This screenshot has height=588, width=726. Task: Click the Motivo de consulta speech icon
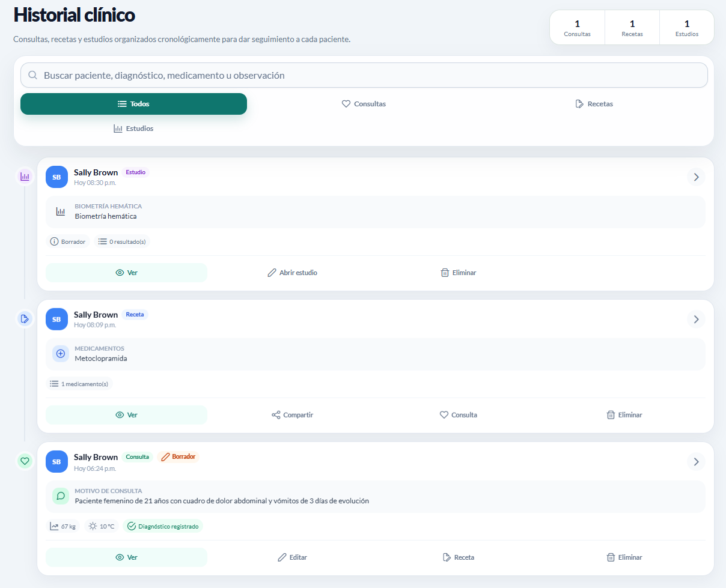61,496
